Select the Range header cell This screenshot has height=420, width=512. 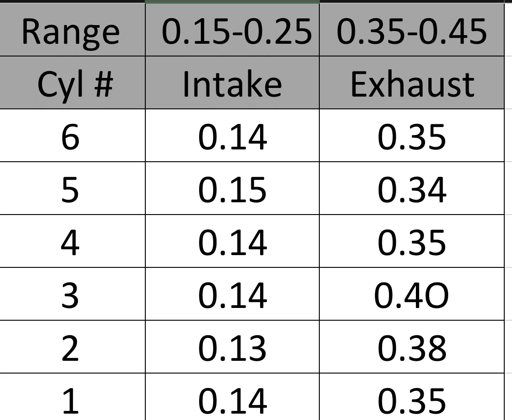(72, 30)
